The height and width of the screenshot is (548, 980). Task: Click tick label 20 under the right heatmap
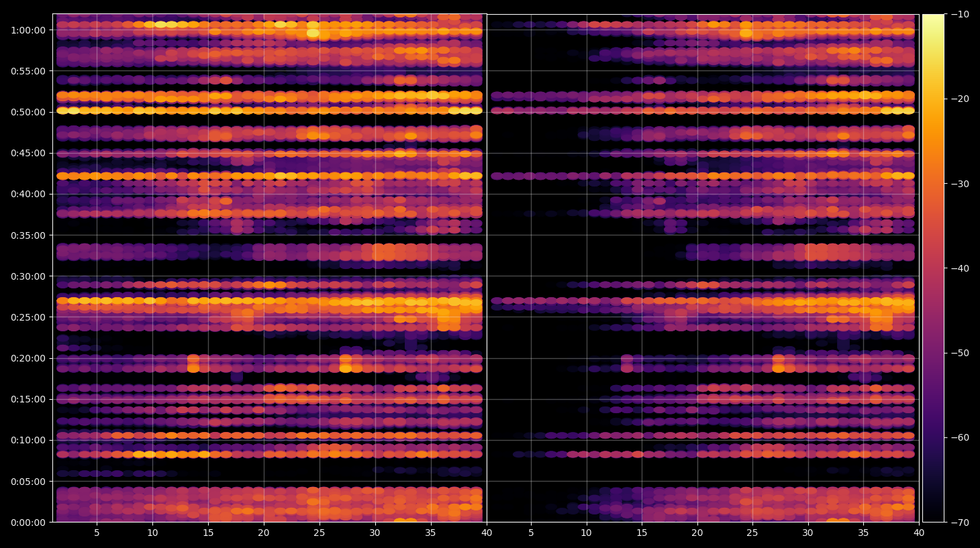pyautogui.click(x=697, y=533)
